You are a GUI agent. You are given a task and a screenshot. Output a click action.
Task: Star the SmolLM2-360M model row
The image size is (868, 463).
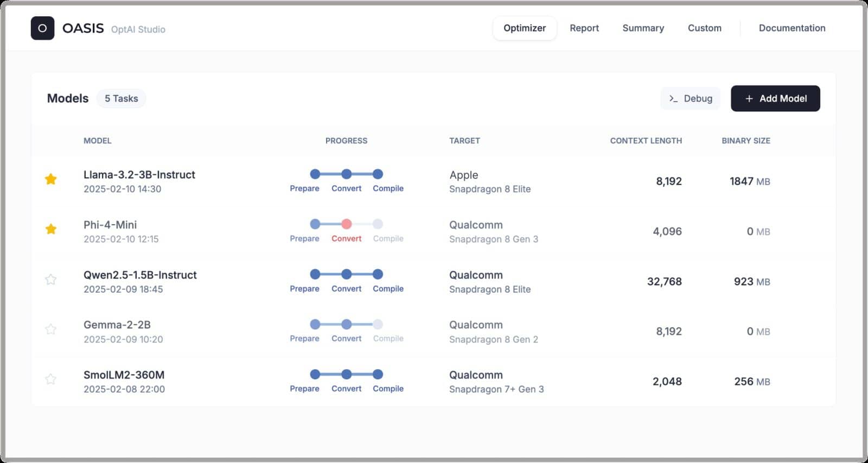[51, 379]
